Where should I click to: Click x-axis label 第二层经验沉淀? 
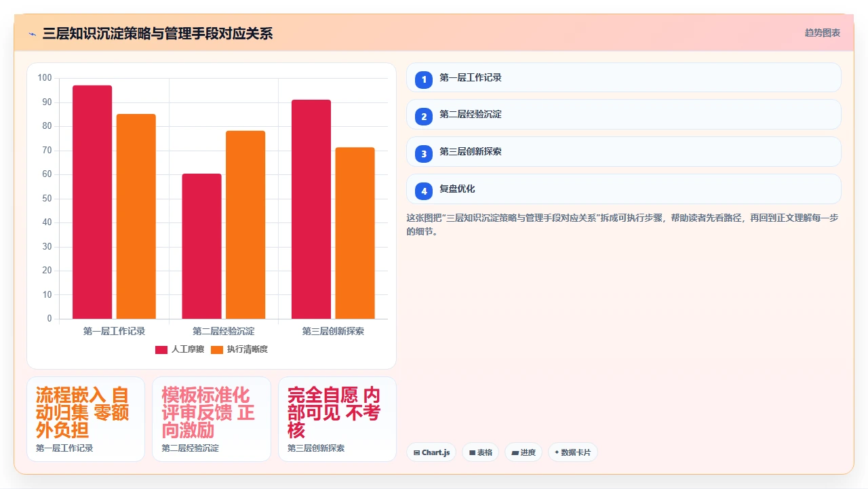224,332
